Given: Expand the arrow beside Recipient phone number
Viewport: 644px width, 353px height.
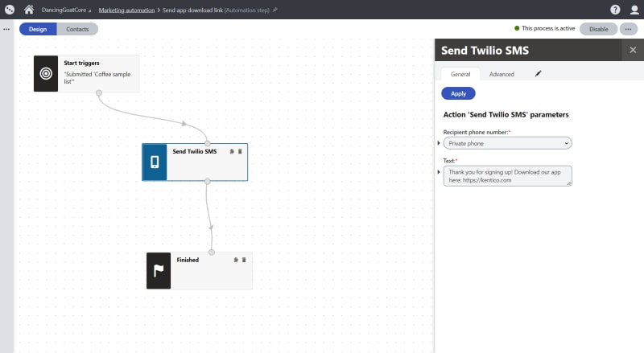Looking at the screenshot, I should click(439, 143).
